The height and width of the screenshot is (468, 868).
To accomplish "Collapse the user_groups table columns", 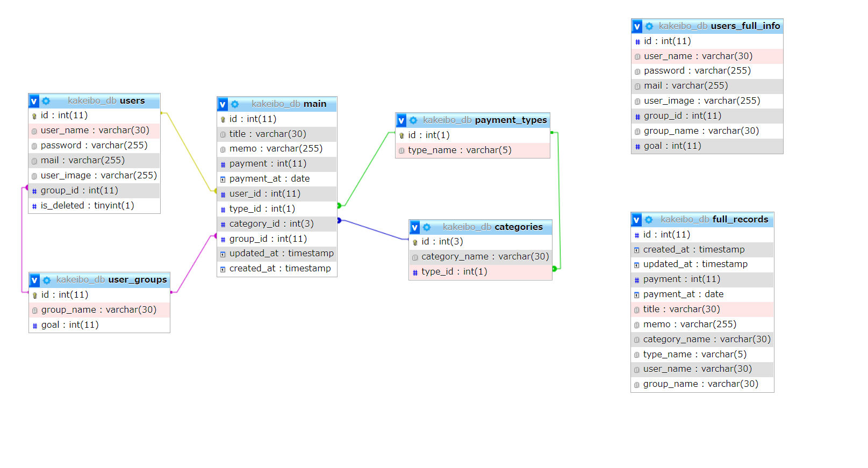I will point(35,280).
